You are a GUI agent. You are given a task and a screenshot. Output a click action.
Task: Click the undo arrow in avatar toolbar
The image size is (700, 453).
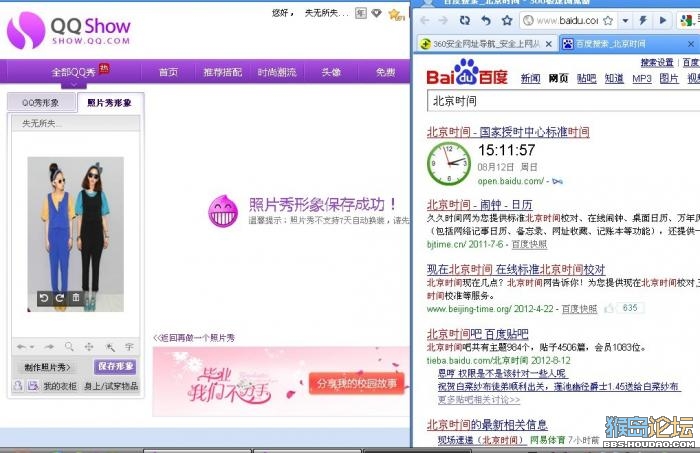pyautogui.click(x=21, y=347)
